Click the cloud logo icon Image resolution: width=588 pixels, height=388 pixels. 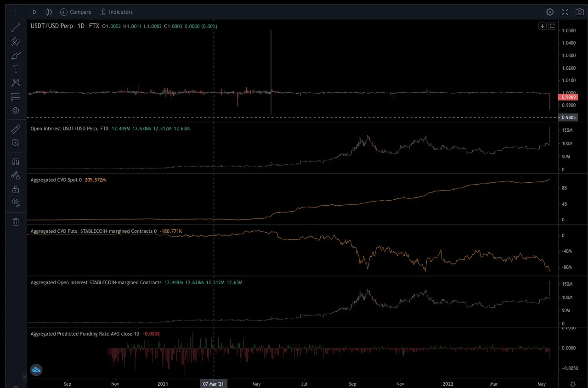(x=36, y=370)
